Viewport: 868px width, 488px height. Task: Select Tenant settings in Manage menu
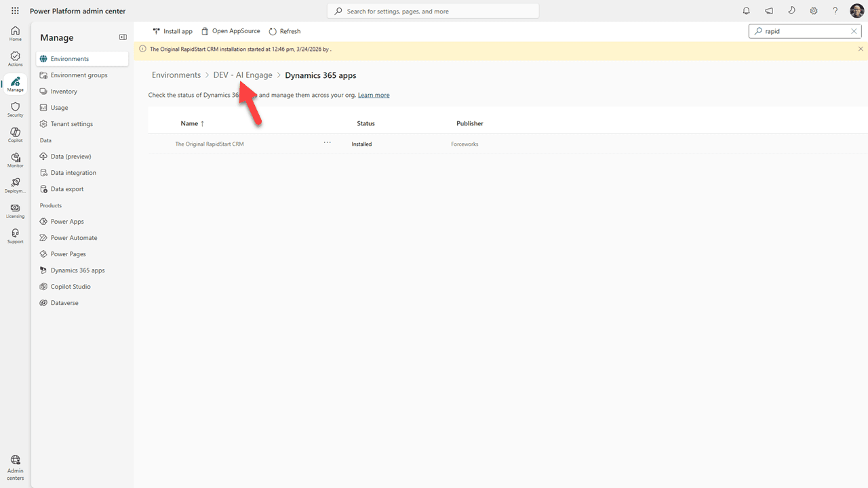[x=71, y=124]
